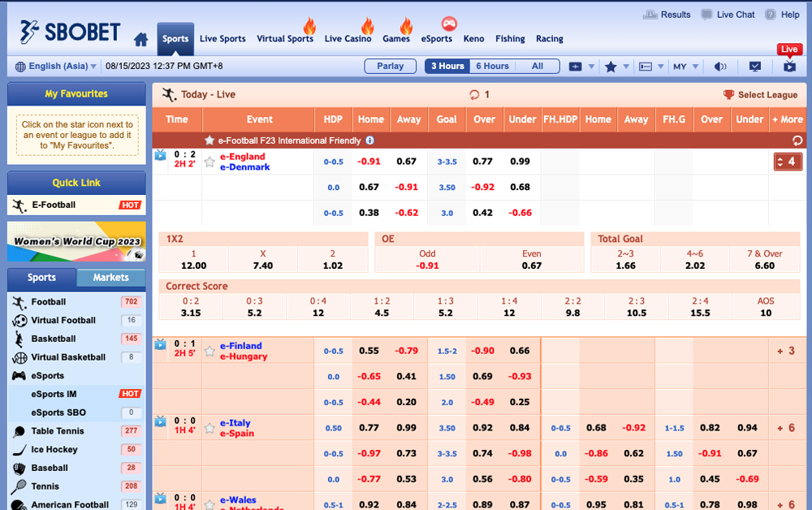This screenshot has height=510, width=812.
Task: Open the Sports main tab
Action: (175, 39)
